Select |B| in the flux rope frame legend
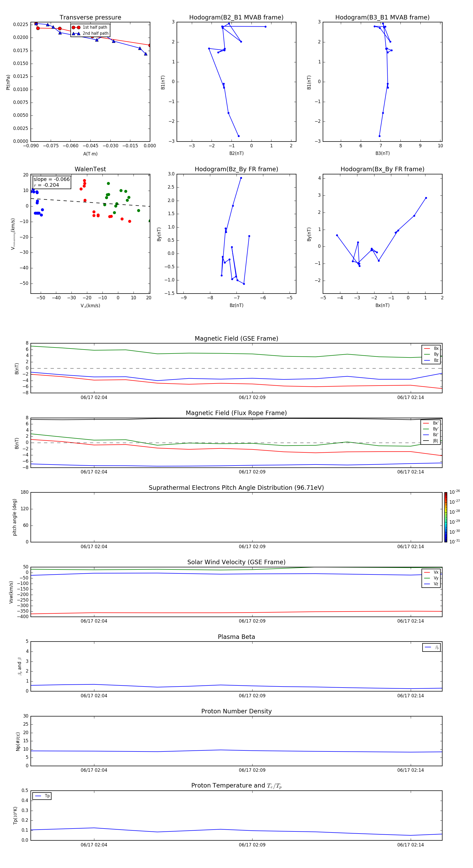The height and width of the screenshot is (868, 473). (431, 441)
